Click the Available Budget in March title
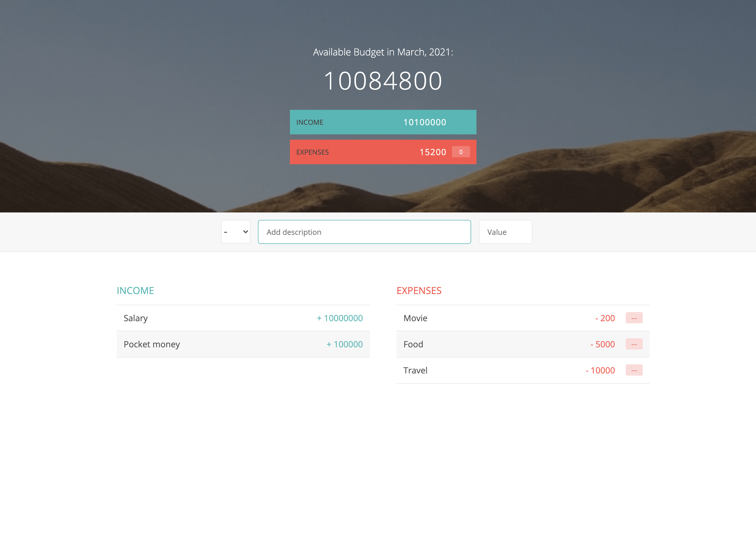This screenshot has height=535, width=756. 383,52
